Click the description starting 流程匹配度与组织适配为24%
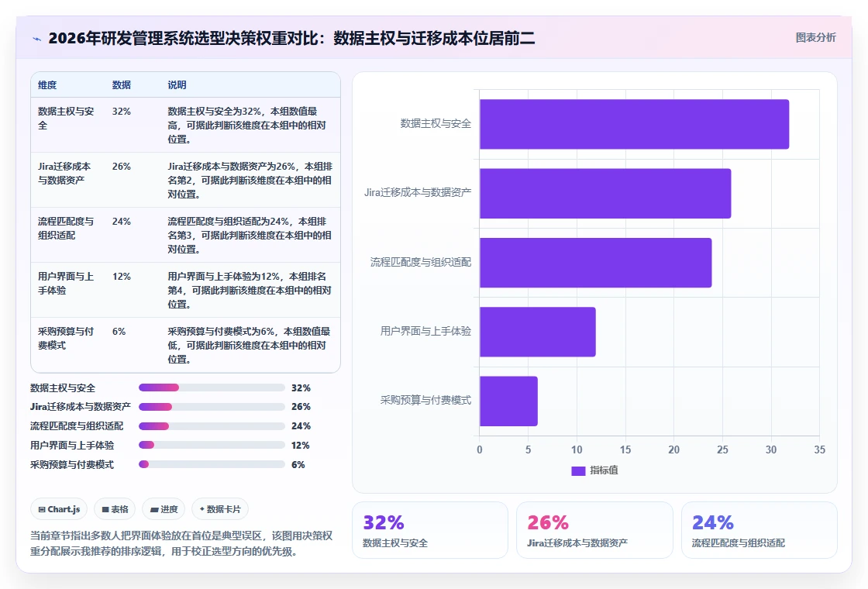The width and height of the screenshot is (868, 589). tap(250, 236)
